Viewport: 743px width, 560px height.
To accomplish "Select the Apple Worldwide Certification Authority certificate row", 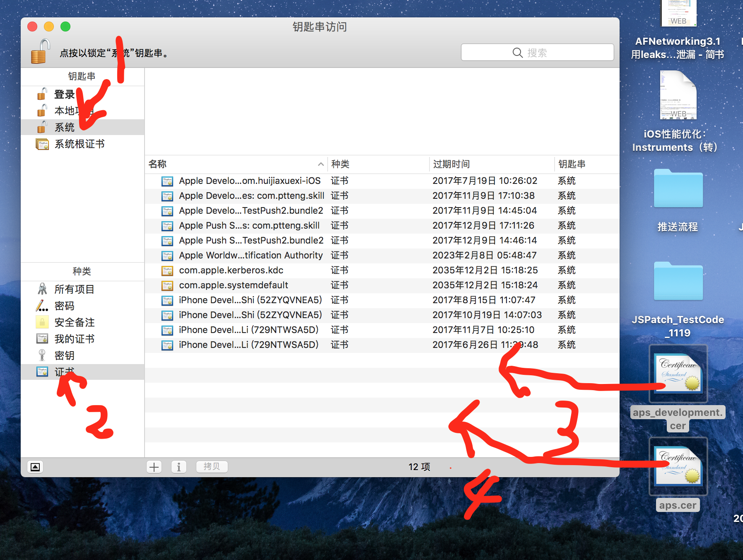I will point(251,255).
